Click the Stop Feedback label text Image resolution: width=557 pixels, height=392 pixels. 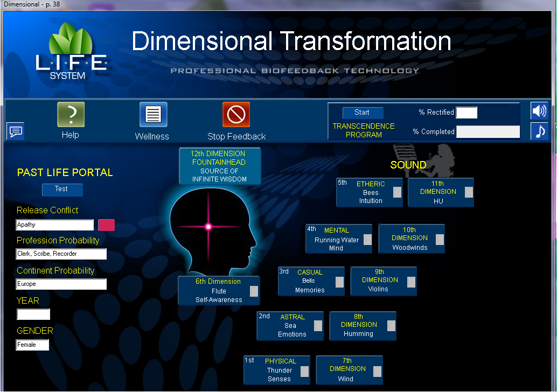coord(236,136)
